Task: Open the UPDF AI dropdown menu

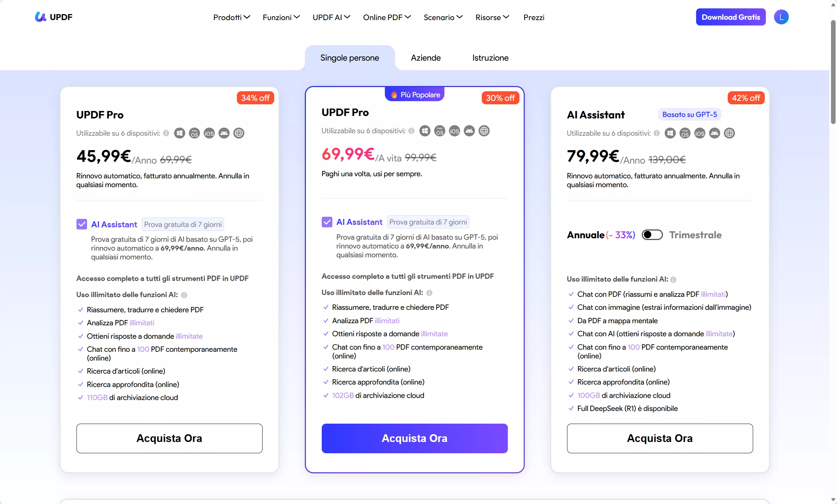Action: tap(331, 17)
